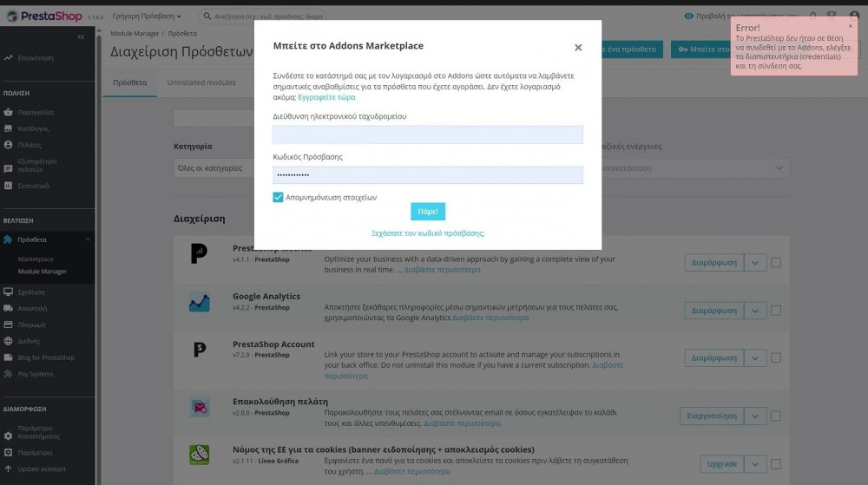The height and width of the screenshot is (485, 868).
Task: Expand cookies module Upgrade dropdown arrow
Action: point(755,464)
